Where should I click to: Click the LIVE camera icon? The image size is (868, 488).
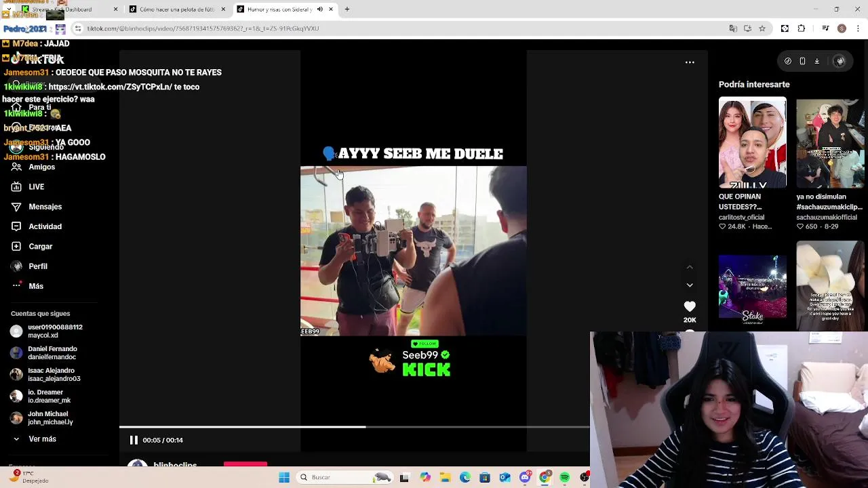coord(16,187)
